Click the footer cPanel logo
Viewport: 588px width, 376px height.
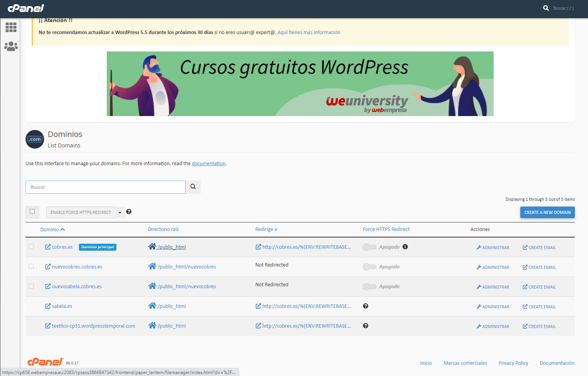pos(45,362)
